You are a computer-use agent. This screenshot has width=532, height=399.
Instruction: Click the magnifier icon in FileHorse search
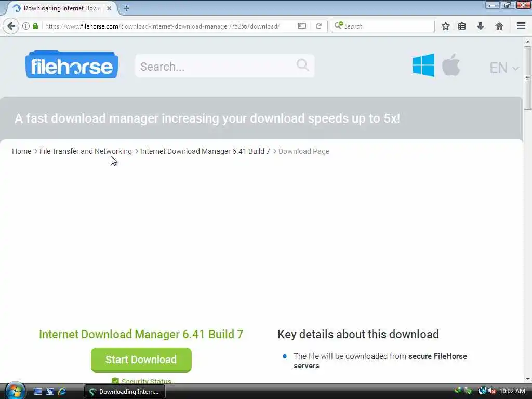pyautogui.click(x=303, y=64)
